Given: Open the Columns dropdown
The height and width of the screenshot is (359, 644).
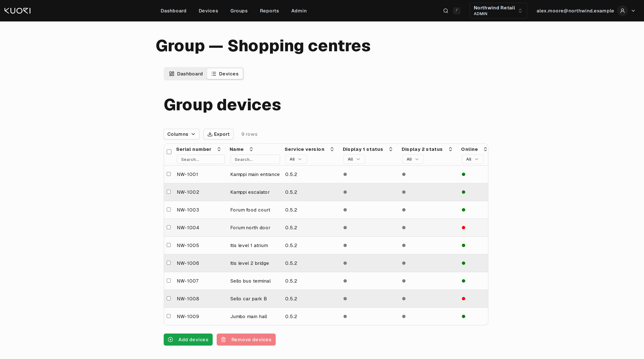Looking at the screenshot, I should coord(181,134).
